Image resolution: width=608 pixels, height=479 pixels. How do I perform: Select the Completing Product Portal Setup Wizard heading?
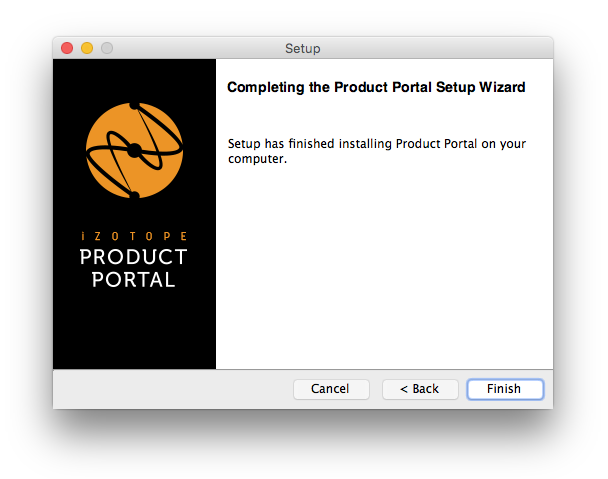pos(376,87)
